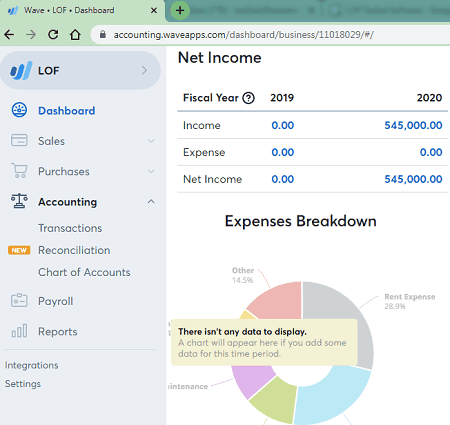Image resolution: width=450 pixels, height=425 pixels.
Task: Expand the LOF business switcher chevron
Action: [x=144, y=70]
